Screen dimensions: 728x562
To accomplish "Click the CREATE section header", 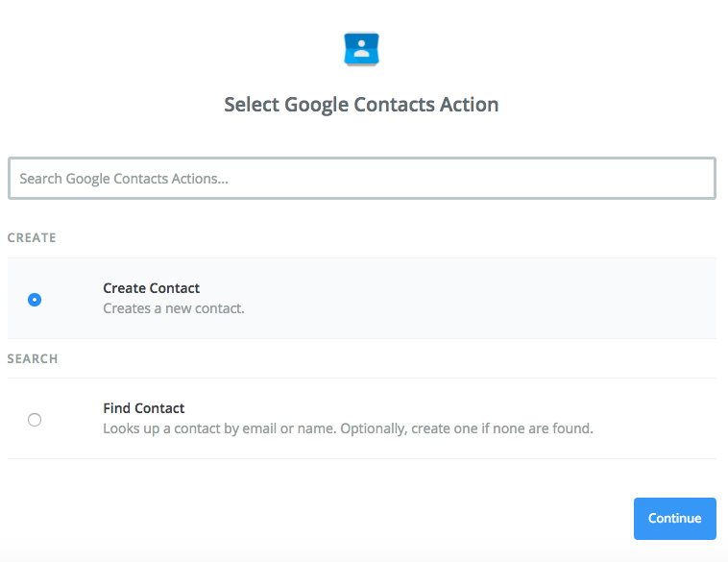I will click(32, 237).
